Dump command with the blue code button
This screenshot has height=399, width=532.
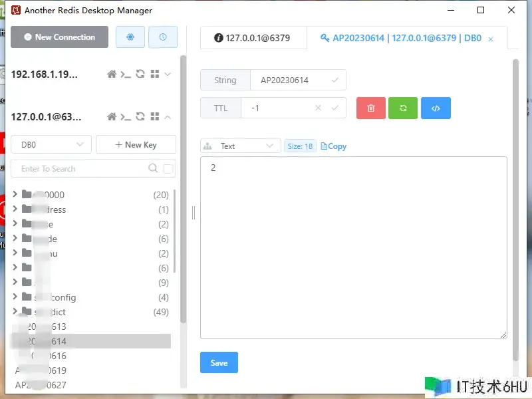[436, 108]
